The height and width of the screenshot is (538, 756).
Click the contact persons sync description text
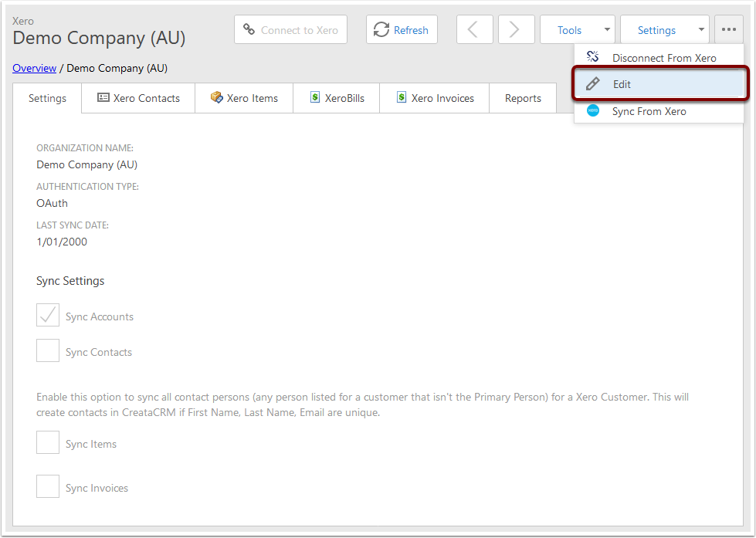pyautogui.click(x=363, y=404)
